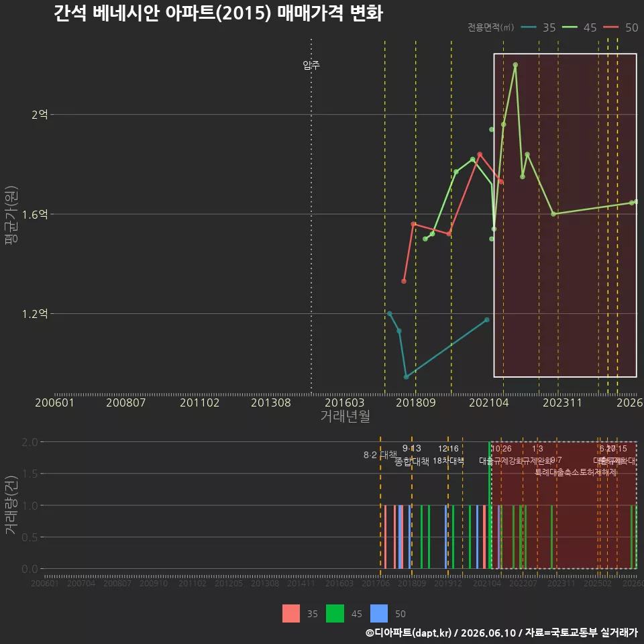Click the first red 50㎡ data point
The image size is (644, 644).
(x=404, y=281)
